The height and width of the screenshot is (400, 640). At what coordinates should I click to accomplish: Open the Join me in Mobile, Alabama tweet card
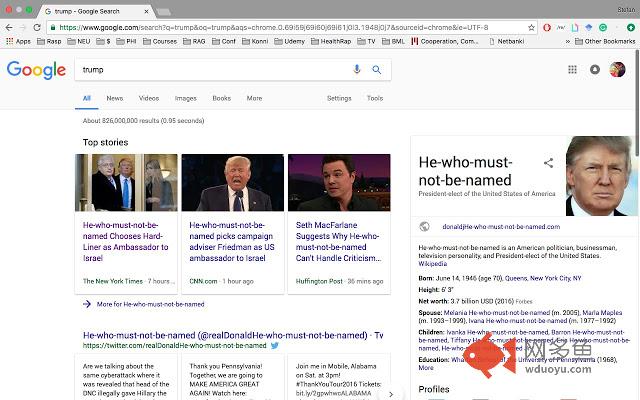point(339,378)
